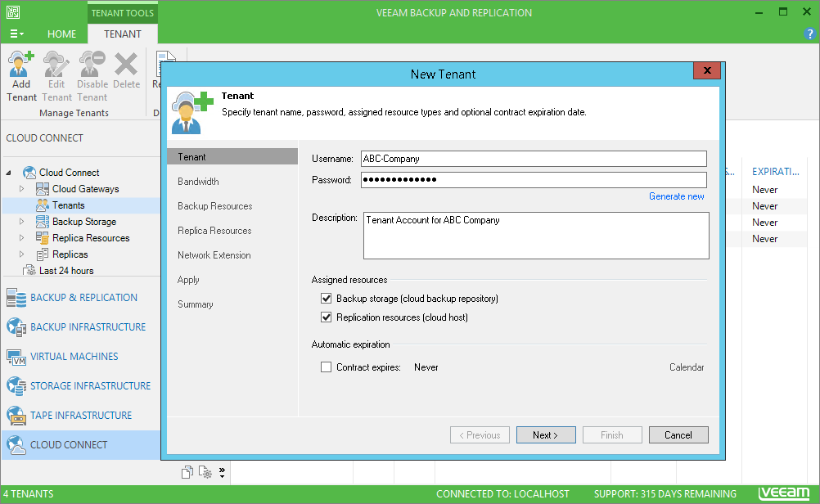
Task: Click 'SUPPORT: 315 DAYS REMAINING' status text
Action: 665,494
